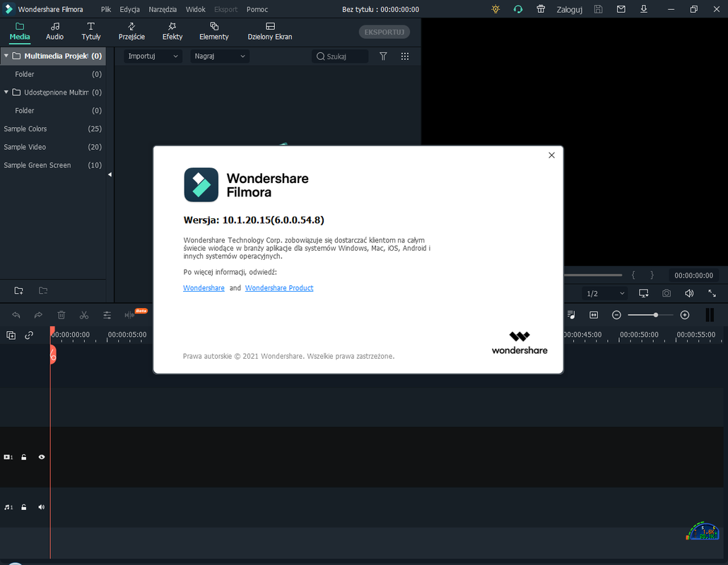This screenshot has width=728, height=565.
Task: Open the Pomoc menu
Action: tap(257, 9)
